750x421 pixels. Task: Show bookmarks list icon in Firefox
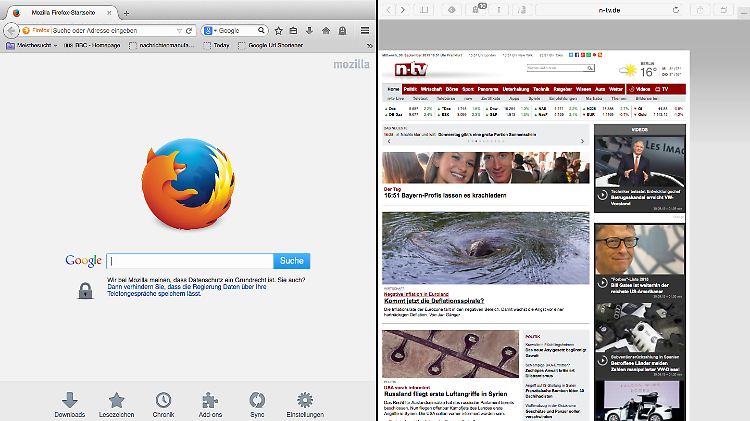coord(293,31)
